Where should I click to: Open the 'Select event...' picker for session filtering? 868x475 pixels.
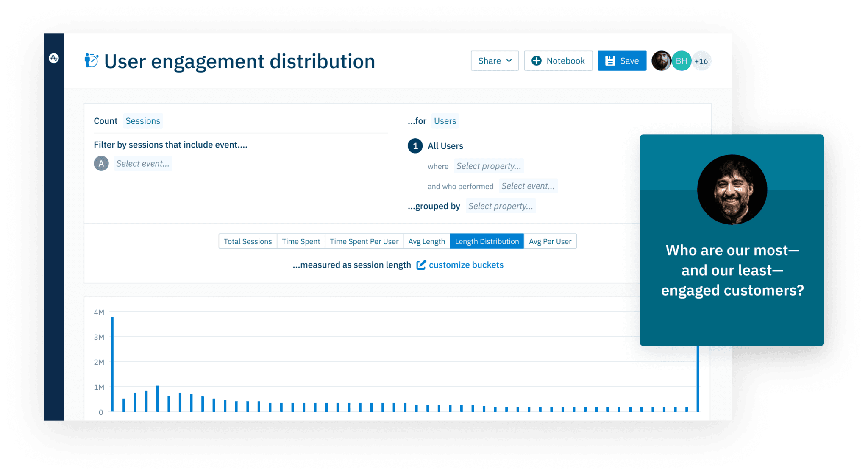142,163
